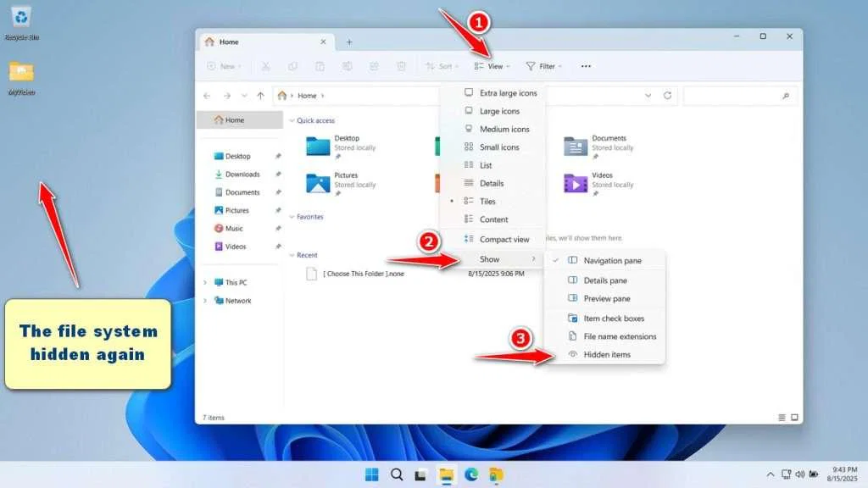
Task: Select the Copy icon in the toolbar
Action: (x=291, y=66)
